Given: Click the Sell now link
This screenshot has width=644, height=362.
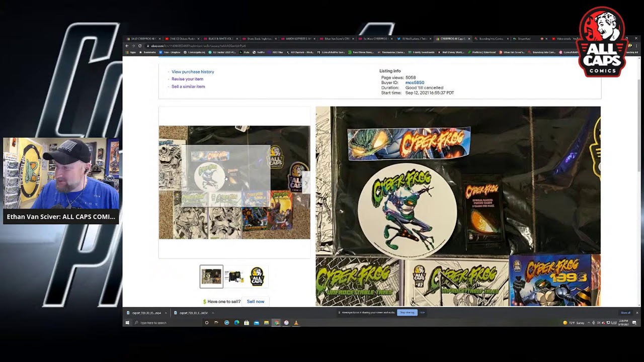Looking at the screenshot, I should 255,302.
